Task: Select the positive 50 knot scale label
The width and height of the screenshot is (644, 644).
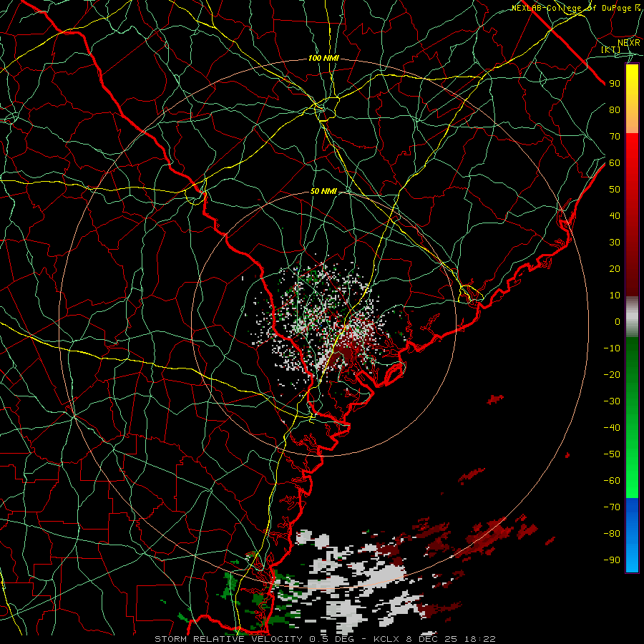Action: click(615, 190)
